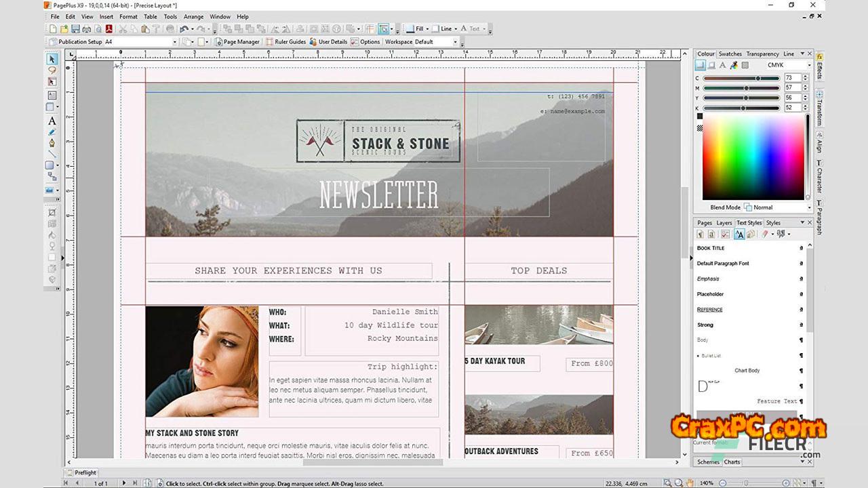The width and height of the screenshot is (868, 488).
Task: Pick the colour picker eyedropper icon
Action: [734, 66]
